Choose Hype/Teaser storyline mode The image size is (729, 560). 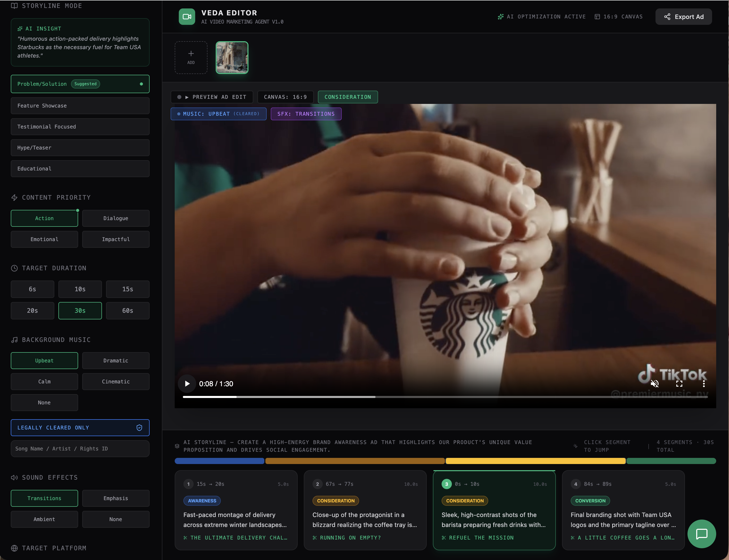[80, 148]
